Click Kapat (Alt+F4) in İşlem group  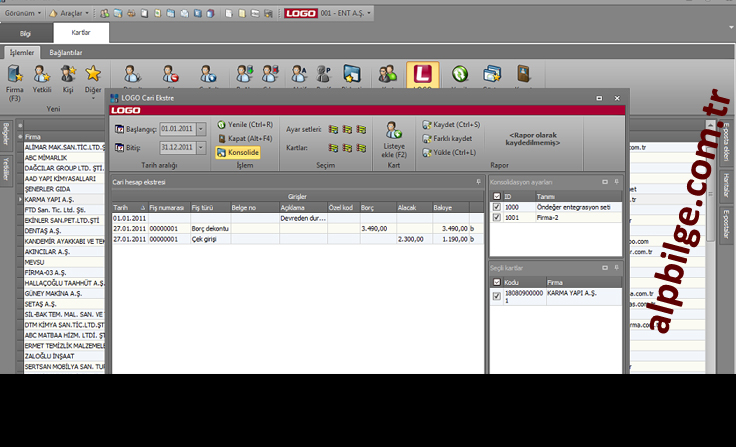(244, 138)
